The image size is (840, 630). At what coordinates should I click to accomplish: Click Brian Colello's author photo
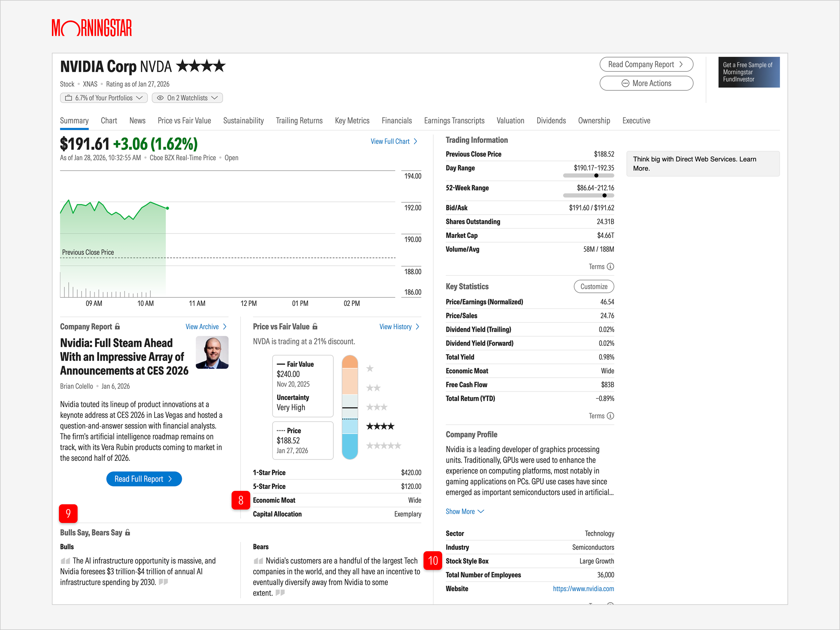pos(212,352)
